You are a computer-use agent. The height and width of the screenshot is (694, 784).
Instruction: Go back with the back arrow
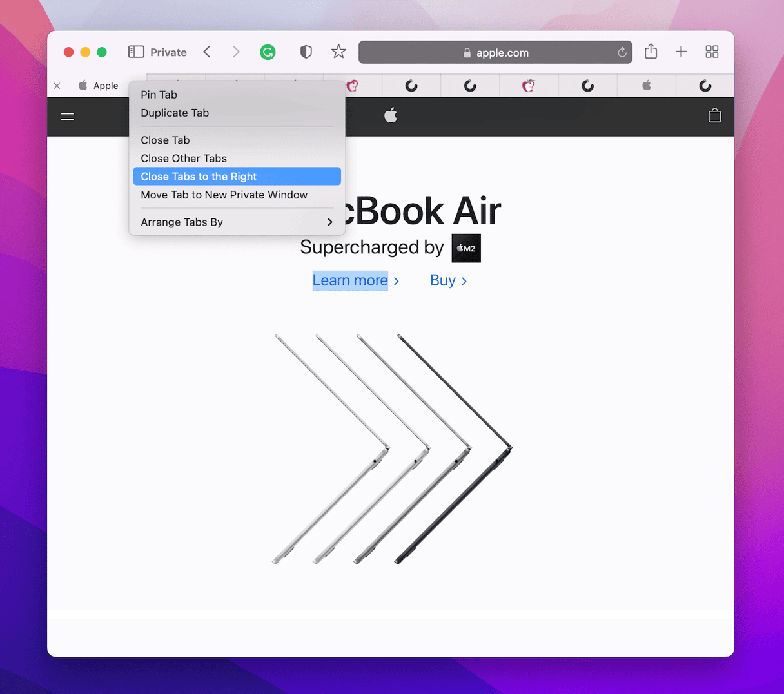point(207,52)
